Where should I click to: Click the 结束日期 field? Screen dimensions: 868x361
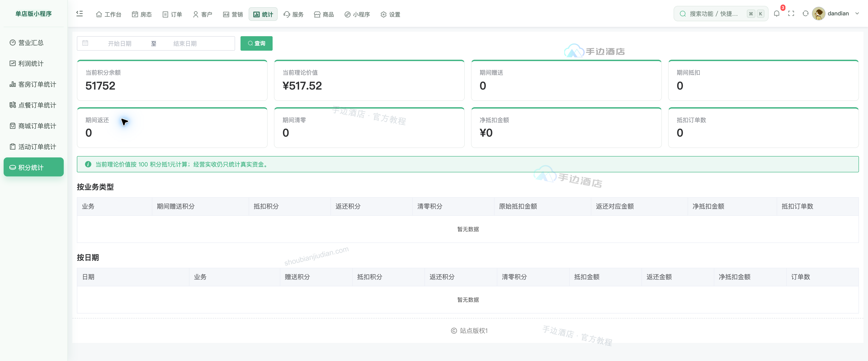point(185,43)
